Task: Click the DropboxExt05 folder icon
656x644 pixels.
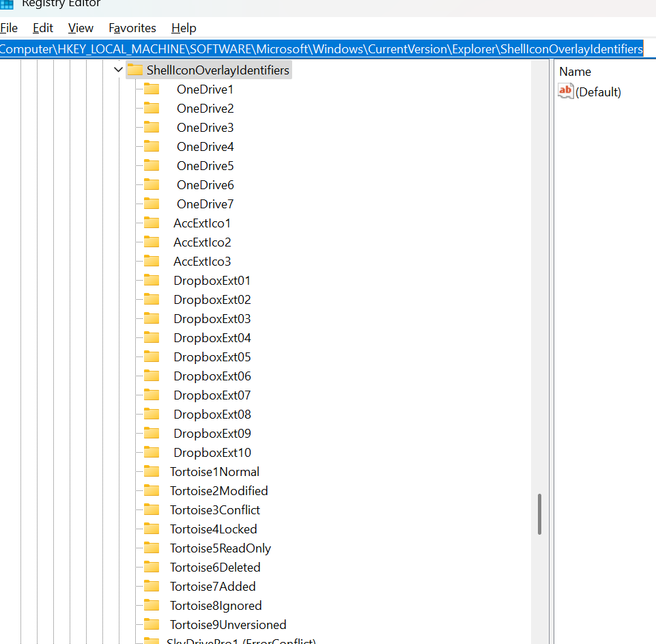Action: pos(152,357)
